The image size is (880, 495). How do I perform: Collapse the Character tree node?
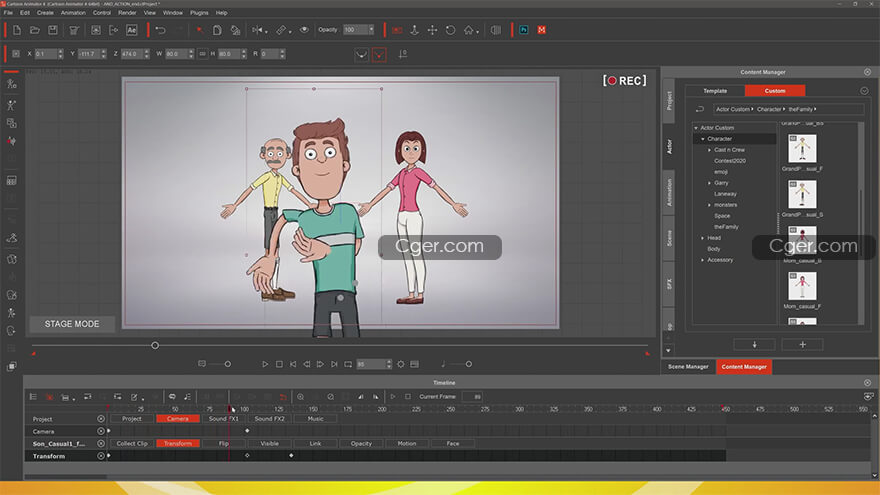click(703, 139)
